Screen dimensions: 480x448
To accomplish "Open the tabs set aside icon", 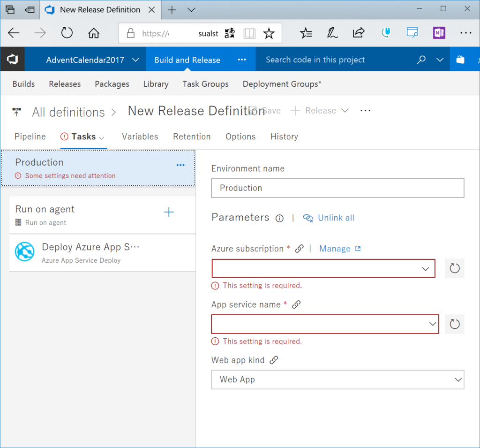I will pos(10,10).
